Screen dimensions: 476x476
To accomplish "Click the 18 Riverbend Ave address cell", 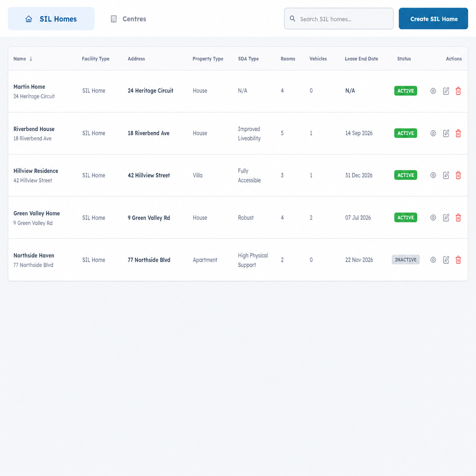I will 148,133.
